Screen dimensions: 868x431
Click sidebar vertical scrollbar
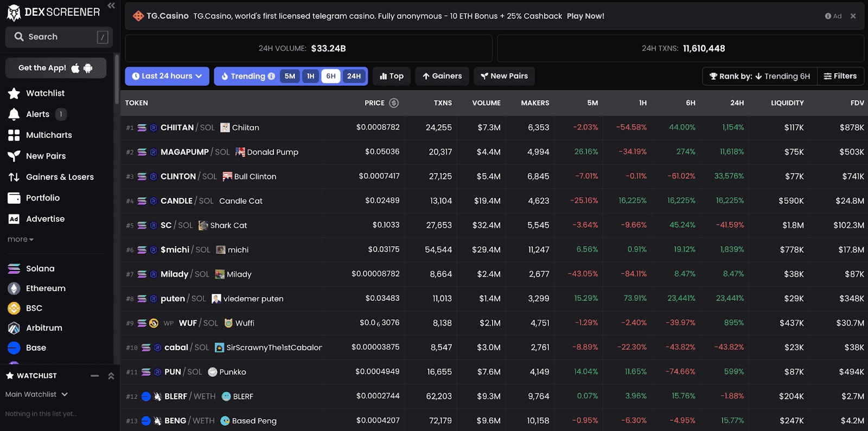[117, 79]
